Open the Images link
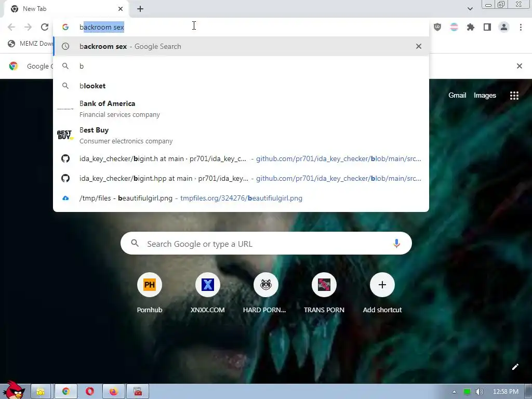Viewport: 532px width, 399px height. (485, 96)
